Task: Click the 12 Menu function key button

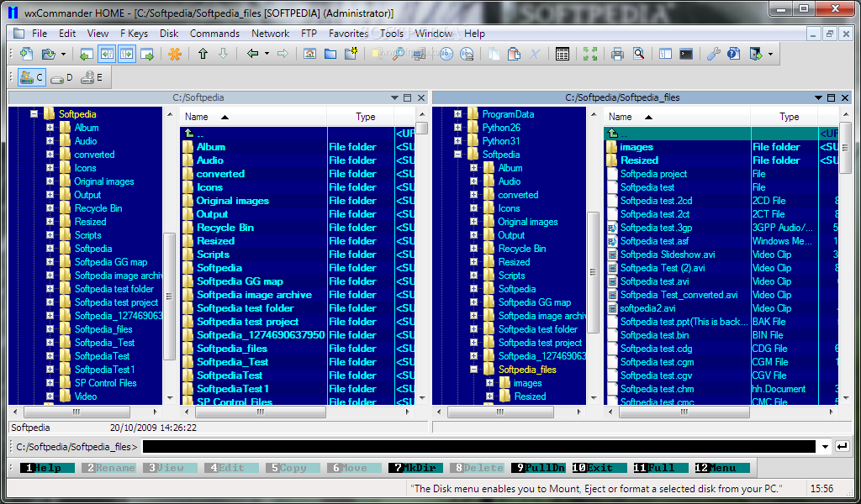Action: click(722, 468)
